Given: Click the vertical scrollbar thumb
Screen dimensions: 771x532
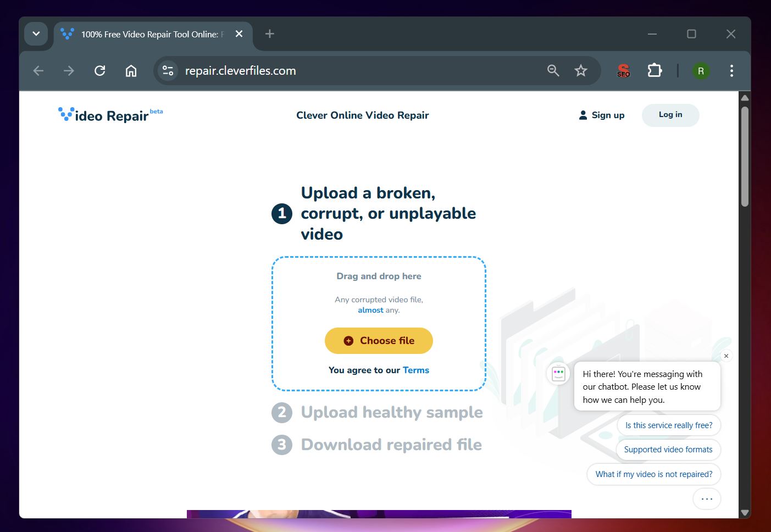Looking at the screenshot, I should click(x=745, y=157).
